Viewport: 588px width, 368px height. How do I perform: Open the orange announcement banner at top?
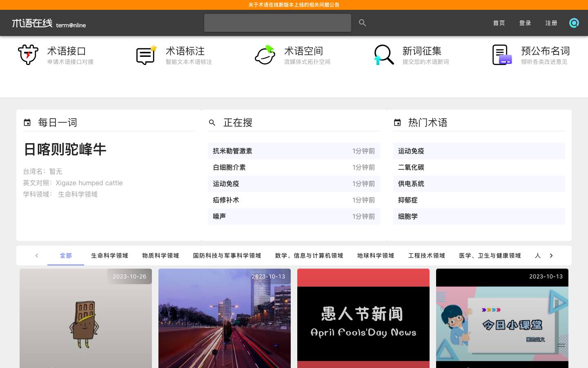tap(294, 5)
